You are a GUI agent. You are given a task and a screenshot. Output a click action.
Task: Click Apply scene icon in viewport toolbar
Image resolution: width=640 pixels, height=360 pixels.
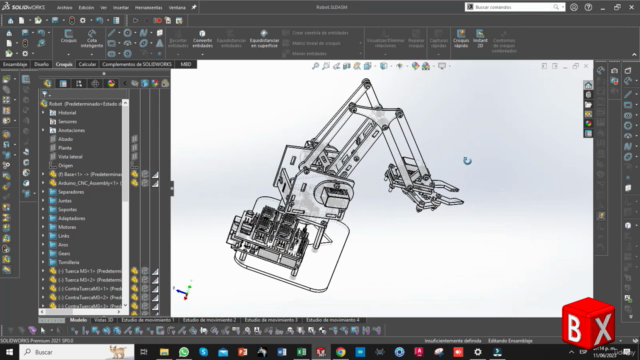[x=426, y=66]
